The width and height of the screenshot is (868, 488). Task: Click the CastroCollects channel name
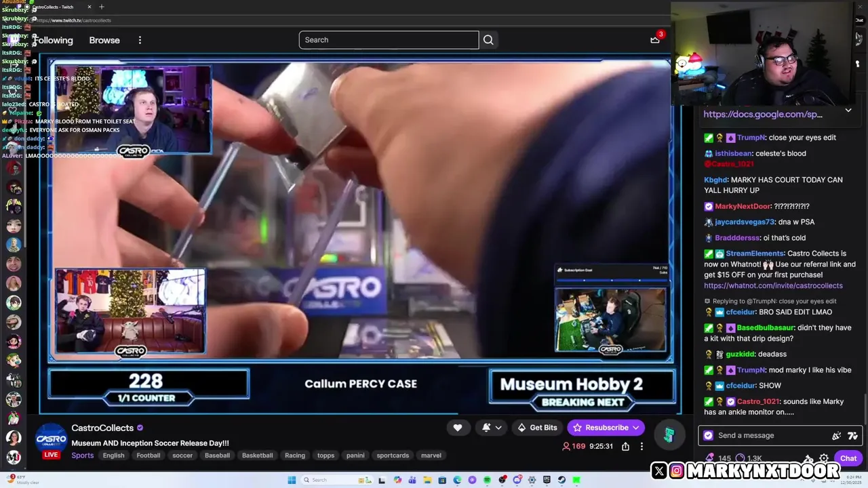click(102, 428)
